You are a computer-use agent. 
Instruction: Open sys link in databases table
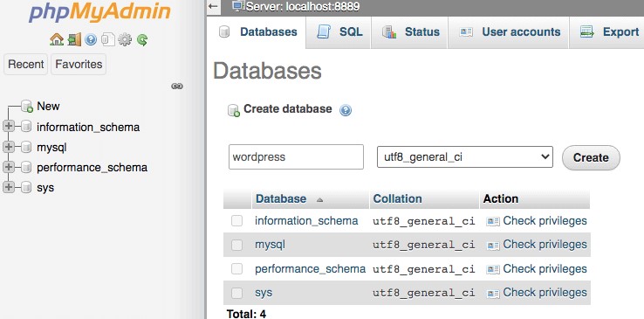click(x=264, y=293)
